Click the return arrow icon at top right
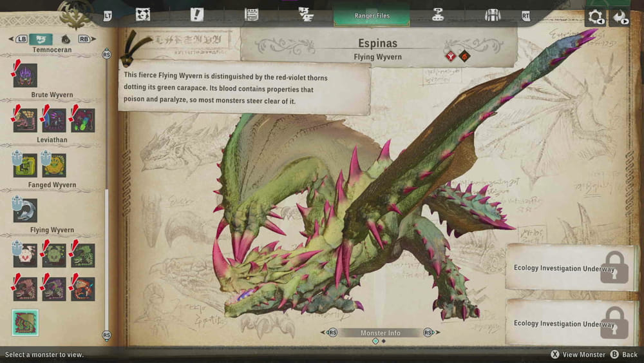Screen dimensions: 644x363 (x=620, y=17)
